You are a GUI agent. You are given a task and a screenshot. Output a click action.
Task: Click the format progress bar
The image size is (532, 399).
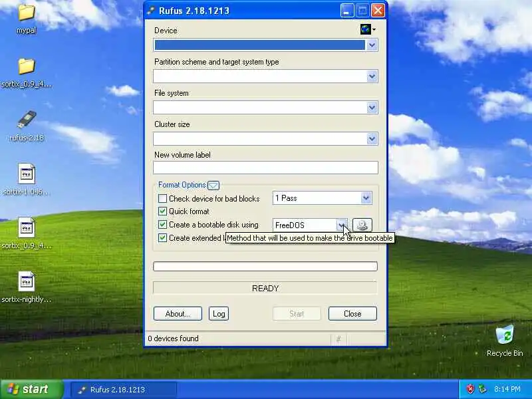(265, 267)
